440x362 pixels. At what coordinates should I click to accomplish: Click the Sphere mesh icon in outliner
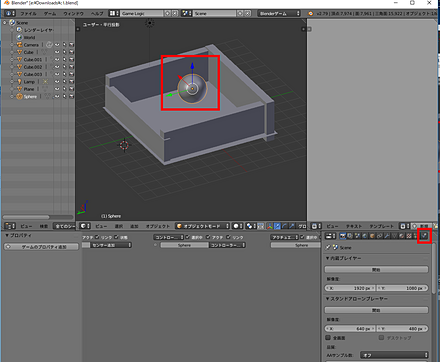point(19,96)
